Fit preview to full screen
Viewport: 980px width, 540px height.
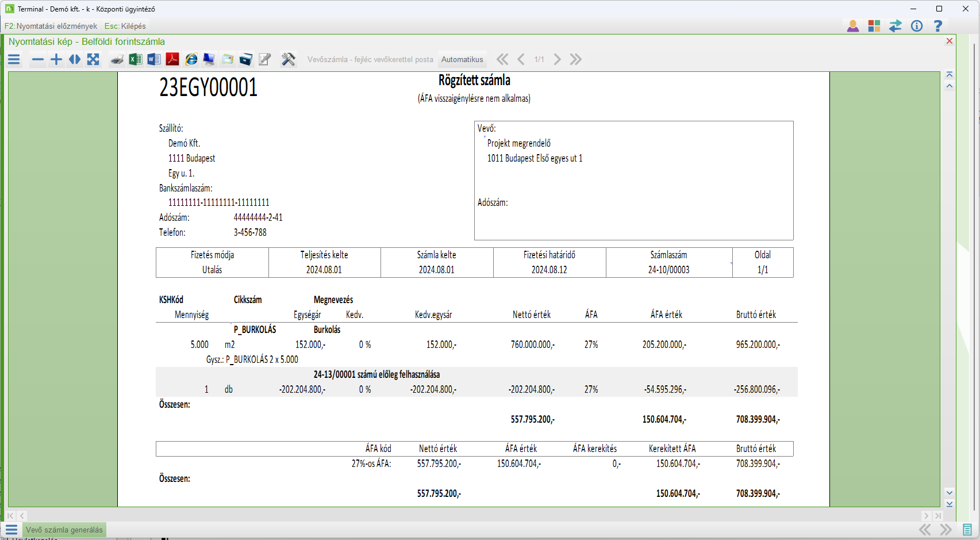[93, 59]
